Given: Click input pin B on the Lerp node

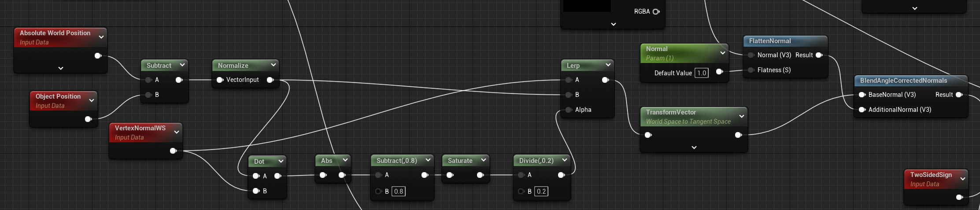Looking at the screenshot, I should tap(569, 95).
